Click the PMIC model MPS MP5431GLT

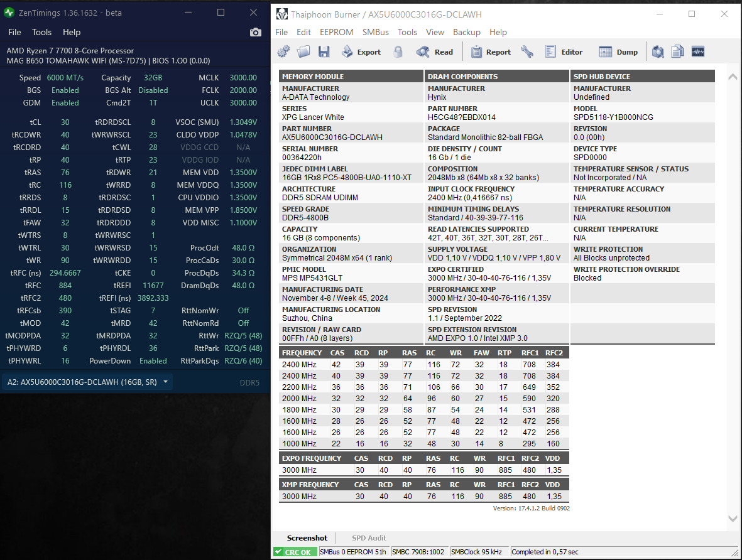[312, 278]
